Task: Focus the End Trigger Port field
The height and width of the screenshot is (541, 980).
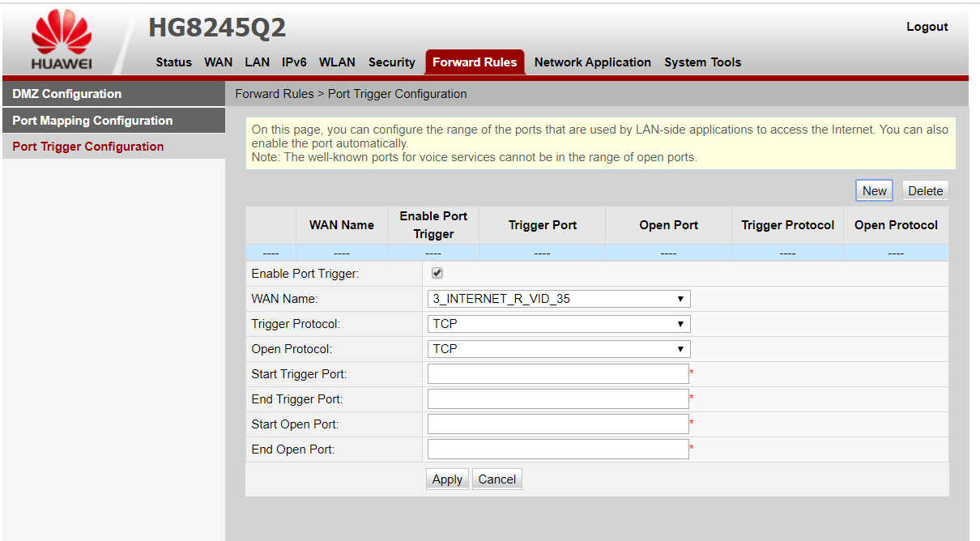Action: click(558, 399)
